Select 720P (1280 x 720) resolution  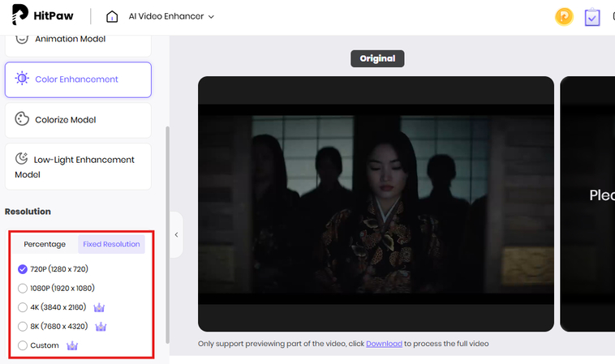tap(53, 269)
